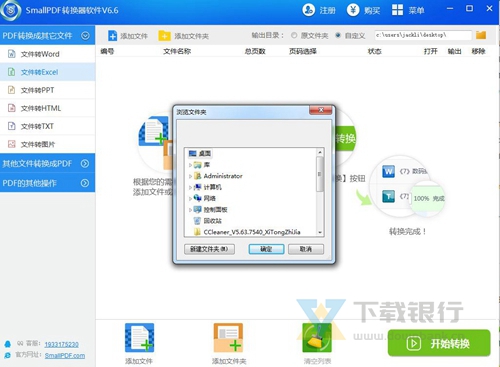Open the QQ number 1933175230 link
Screen dimensions: 500x367
coord(62,344)
